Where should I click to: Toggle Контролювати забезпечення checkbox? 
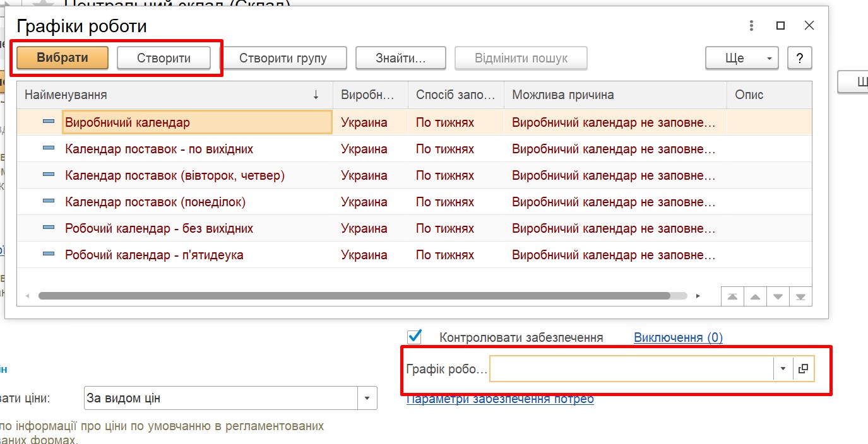(414, 337)
